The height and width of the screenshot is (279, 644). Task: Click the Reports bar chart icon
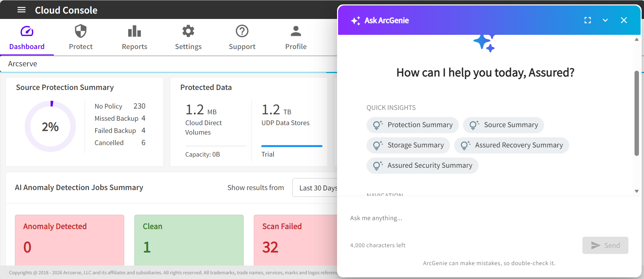coord(134,31)
